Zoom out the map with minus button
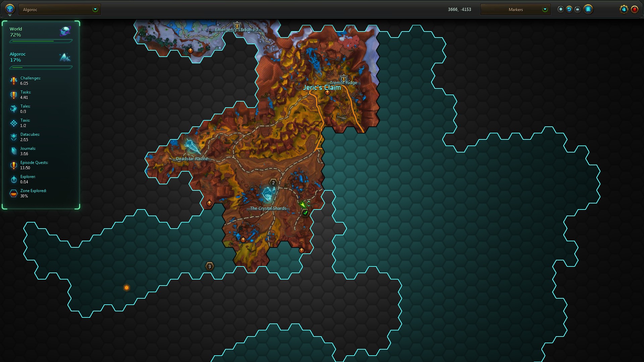Viewport: 644px width, 362px height. pos(578,9)
